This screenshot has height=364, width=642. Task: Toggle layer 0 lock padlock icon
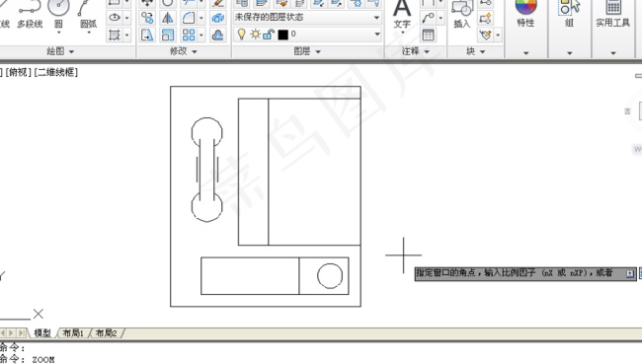[269, 35]
